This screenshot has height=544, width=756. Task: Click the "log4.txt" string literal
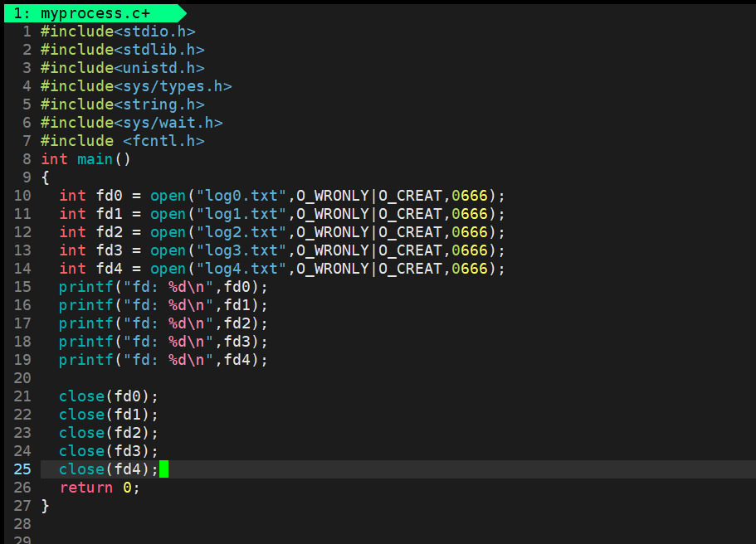(241, 269)
